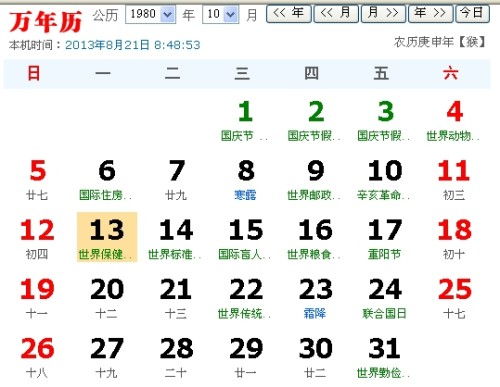The height and width of the screenshot is (387, 500).
Task: Go to previous month with << 月 button
Action: [x=336, y=13]
